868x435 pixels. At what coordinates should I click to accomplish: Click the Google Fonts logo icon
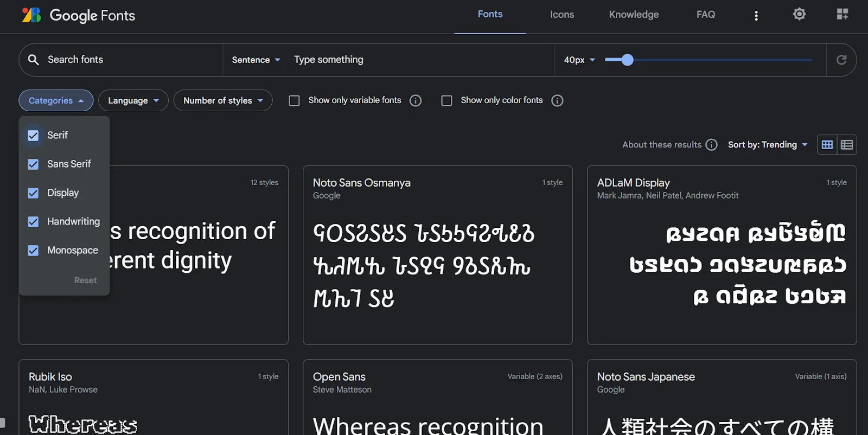pos(31,15)
